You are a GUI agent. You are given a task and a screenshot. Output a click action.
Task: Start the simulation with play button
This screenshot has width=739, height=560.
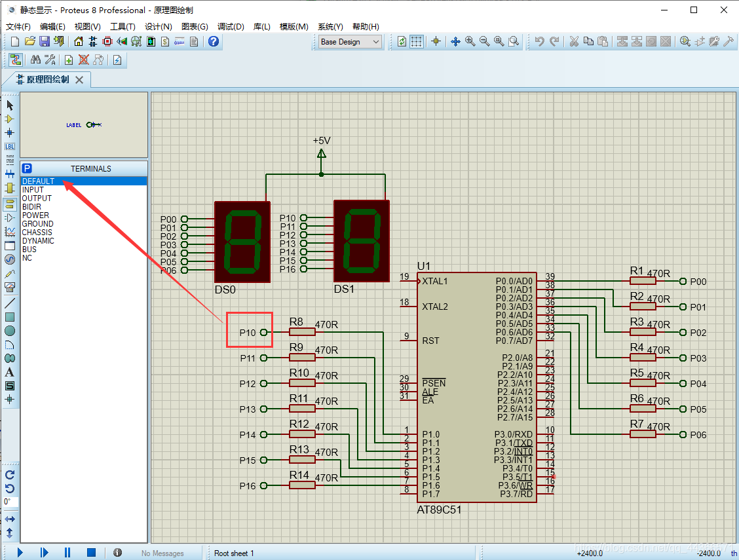point(20,552)
